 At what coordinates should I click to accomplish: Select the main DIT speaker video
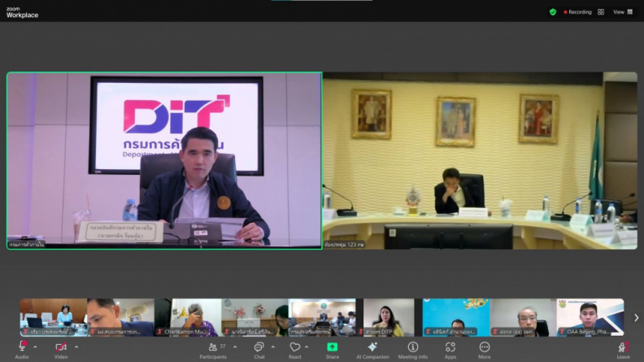(x=164, y=160)
